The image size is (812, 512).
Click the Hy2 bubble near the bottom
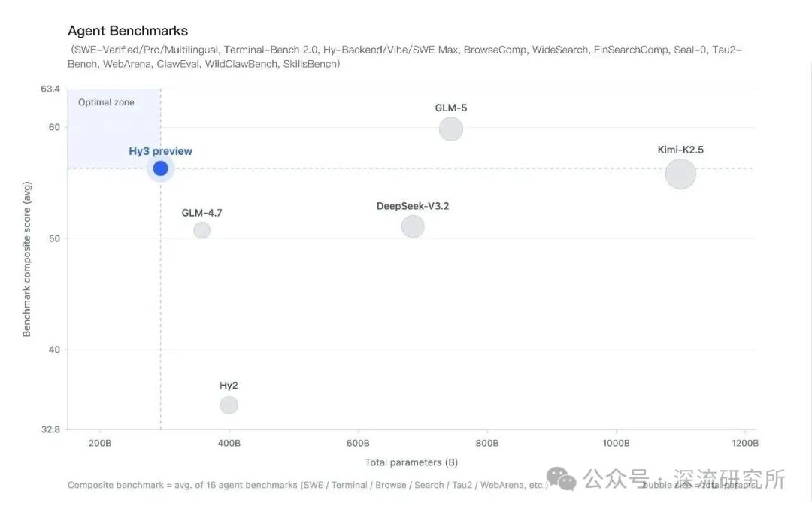point(229,405)
